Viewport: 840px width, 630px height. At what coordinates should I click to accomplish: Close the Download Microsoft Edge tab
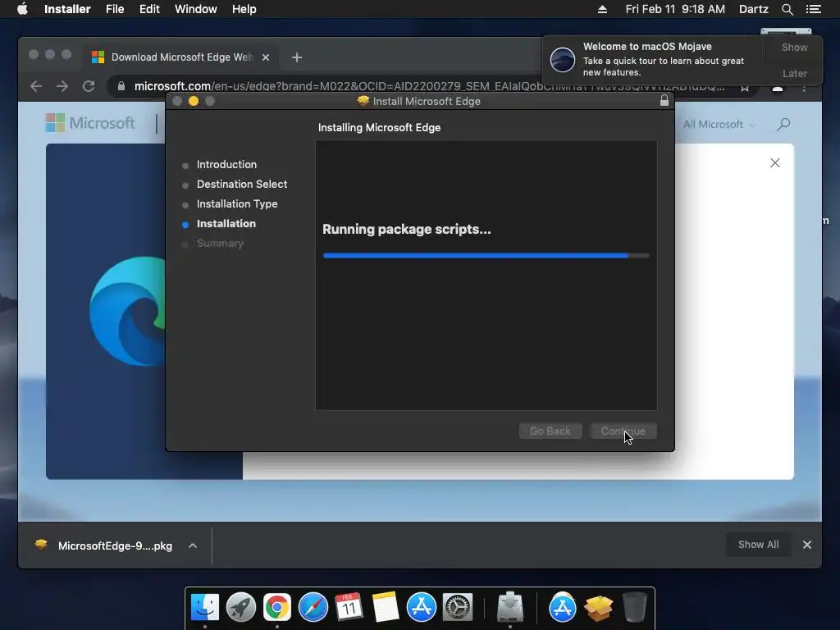[x=266, y=57]
